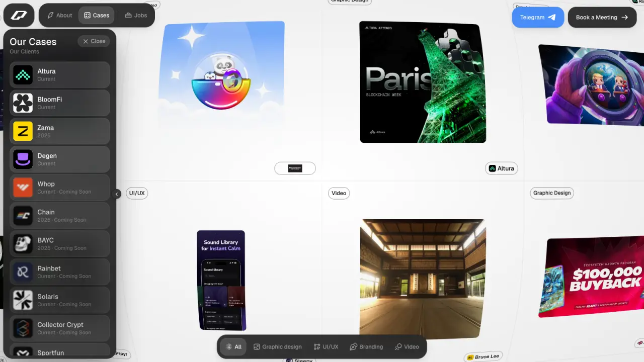Open the Jobs tab
Viewport: 644px width, 362px height.
(136, 16)
